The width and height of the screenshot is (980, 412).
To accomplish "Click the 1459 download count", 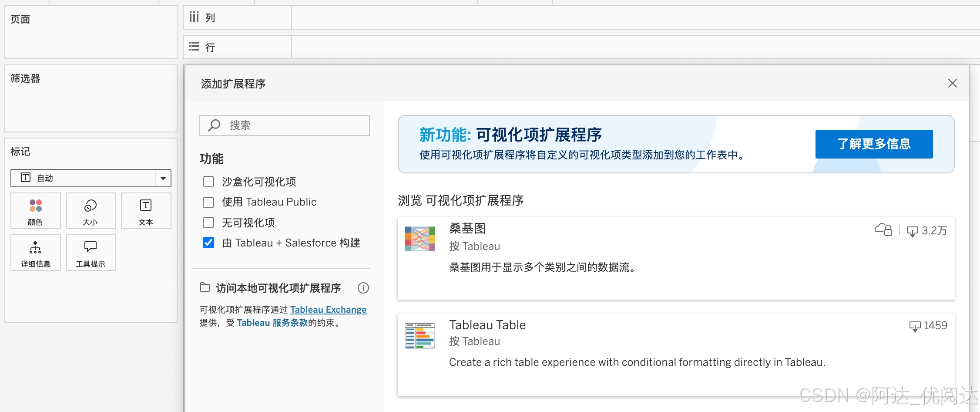I will click(936, 326).
